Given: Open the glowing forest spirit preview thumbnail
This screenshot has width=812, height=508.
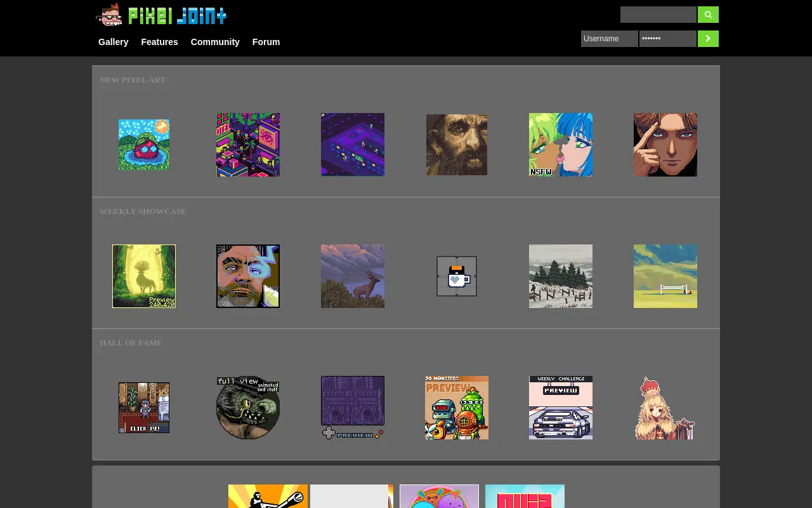Looking at the screenshot, I should tap(144, 276).
